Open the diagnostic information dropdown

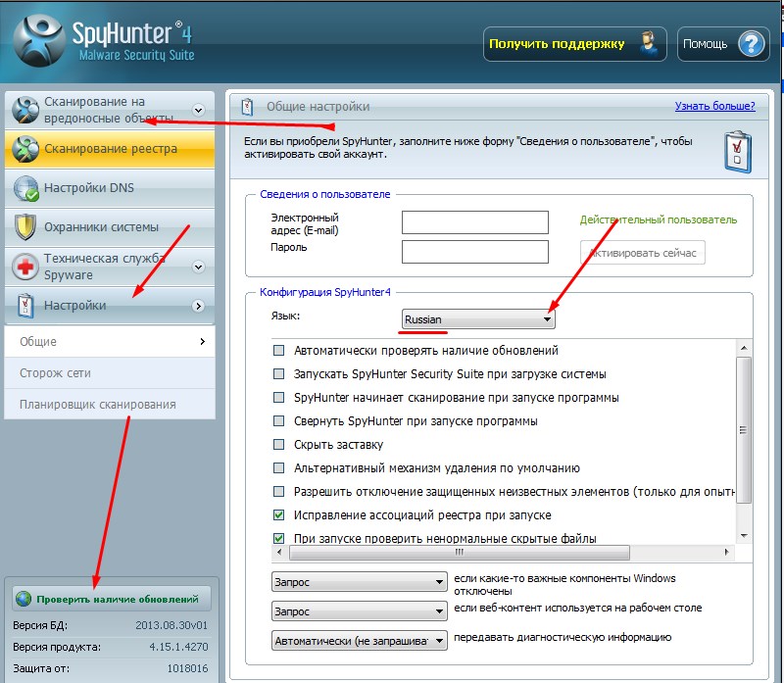pyautogui.click(x=359, y=641)
